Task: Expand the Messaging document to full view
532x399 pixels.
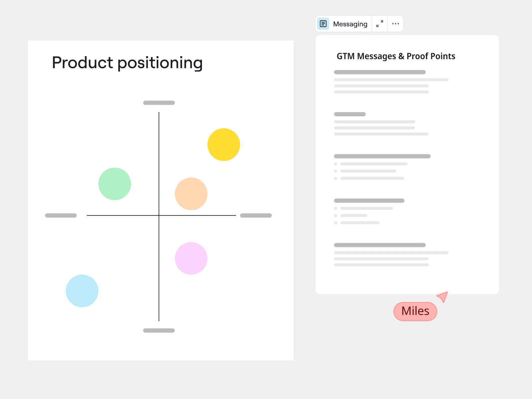Action: coord(379,24)
